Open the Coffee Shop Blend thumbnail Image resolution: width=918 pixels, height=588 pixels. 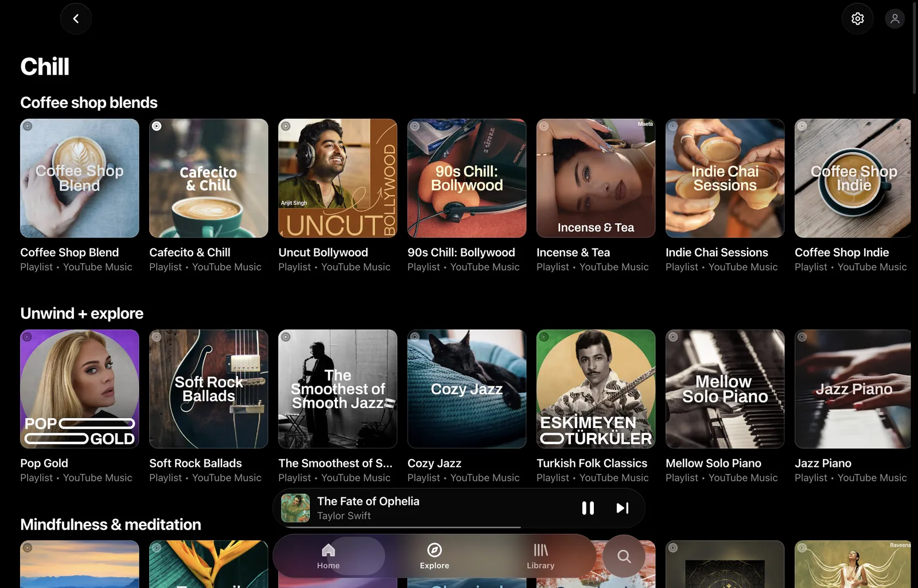(x=80, y=178)
